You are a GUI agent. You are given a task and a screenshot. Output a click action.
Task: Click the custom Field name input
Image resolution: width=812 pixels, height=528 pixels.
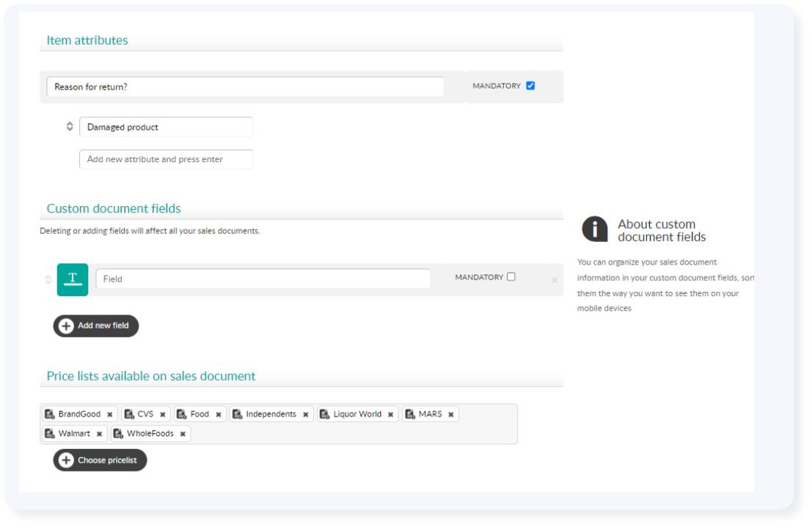coord(263,279)
